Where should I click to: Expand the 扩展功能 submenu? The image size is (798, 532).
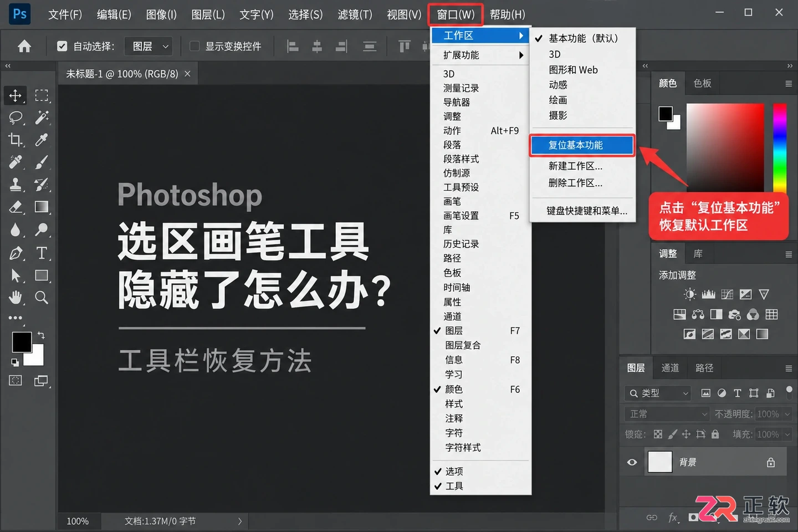pyautogui.click(x=481, y=55)
